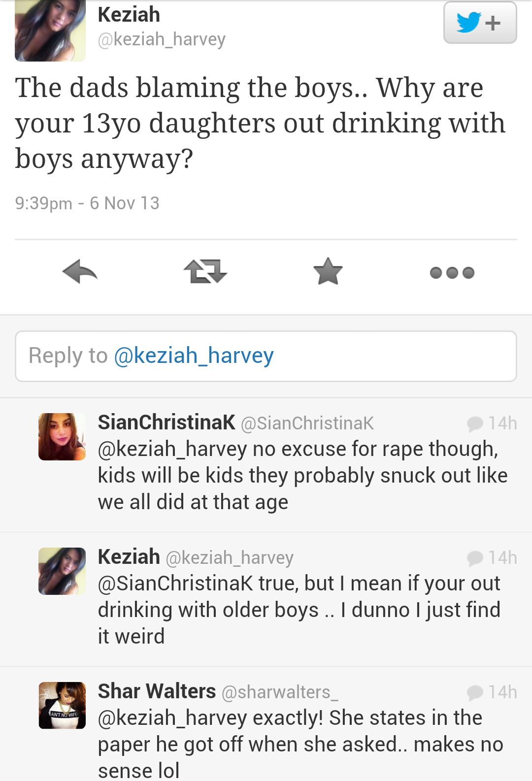Tap the Shar Walters display name

coord(157,691)
